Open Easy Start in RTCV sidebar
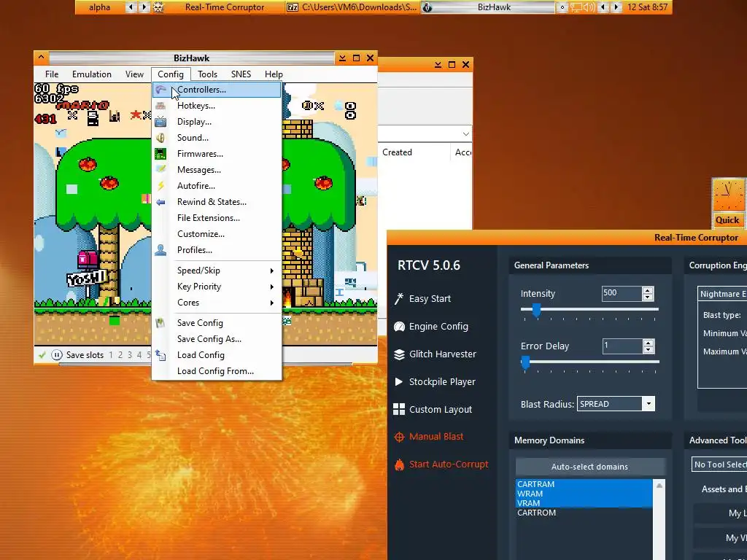This screenshot has height=560, width=747. coord(429,298)
